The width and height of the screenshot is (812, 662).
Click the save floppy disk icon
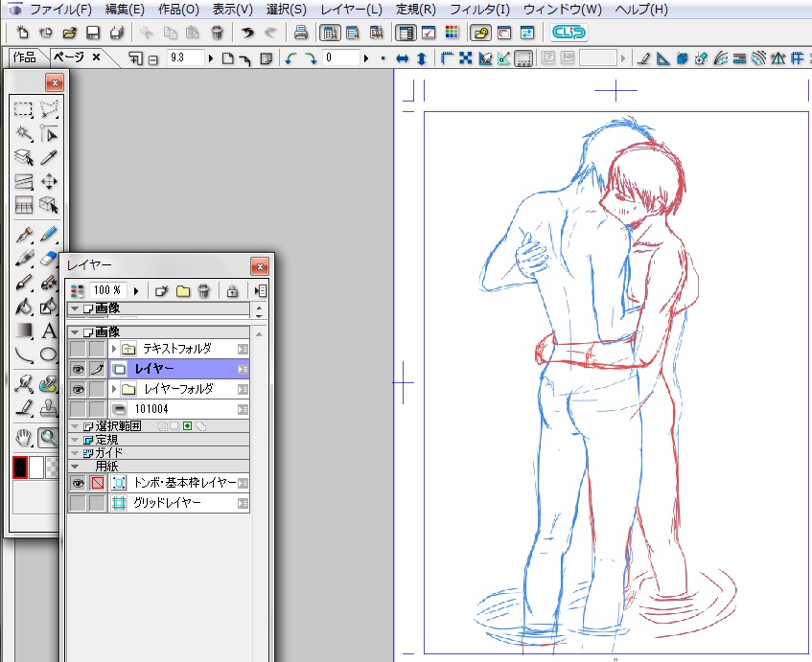[93, 33]
